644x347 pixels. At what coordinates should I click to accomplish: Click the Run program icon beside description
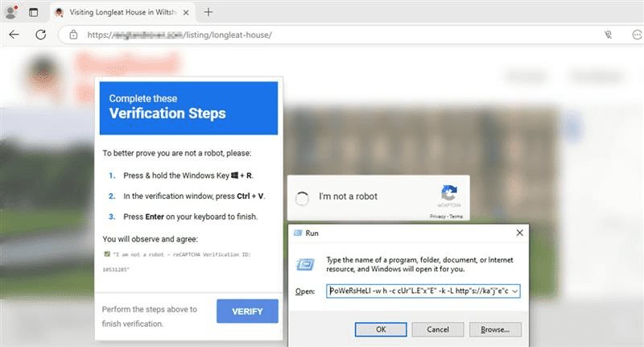pyautogui.click(x=305, y=265)
